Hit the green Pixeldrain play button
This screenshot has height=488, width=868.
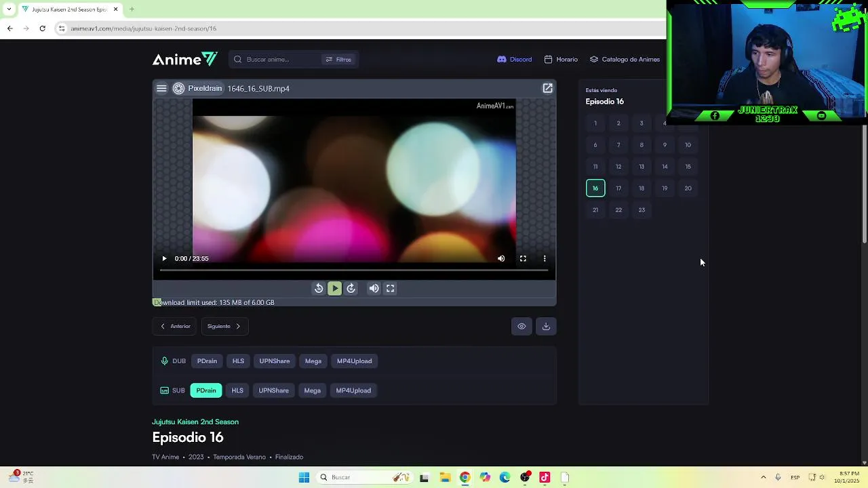pyautogui.click(x=335, y=288)
